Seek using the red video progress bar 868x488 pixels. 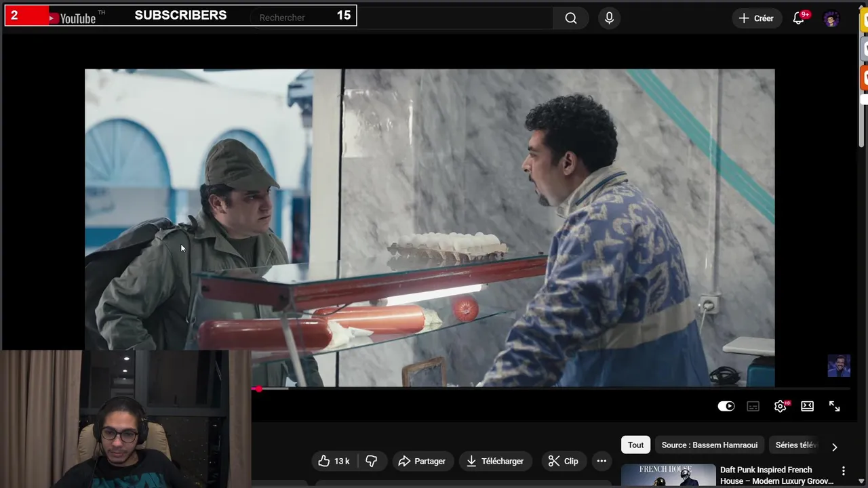pos(551,389)
